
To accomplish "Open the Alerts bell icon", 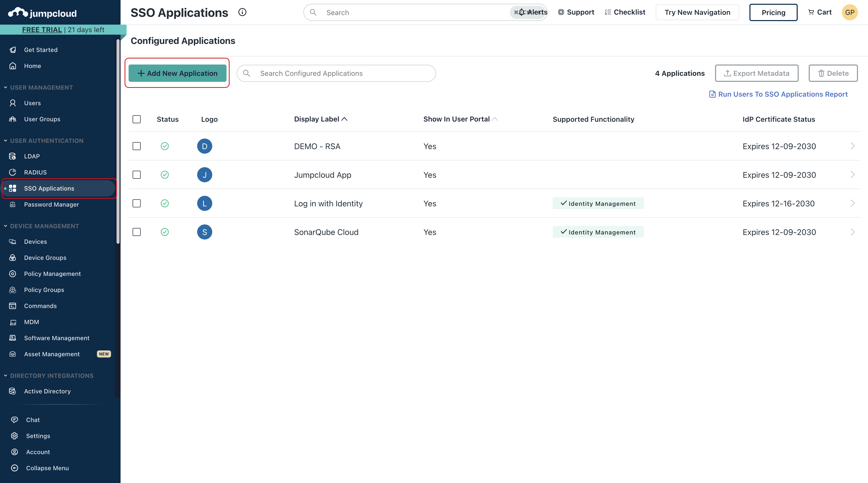I will tap(522, 12).
